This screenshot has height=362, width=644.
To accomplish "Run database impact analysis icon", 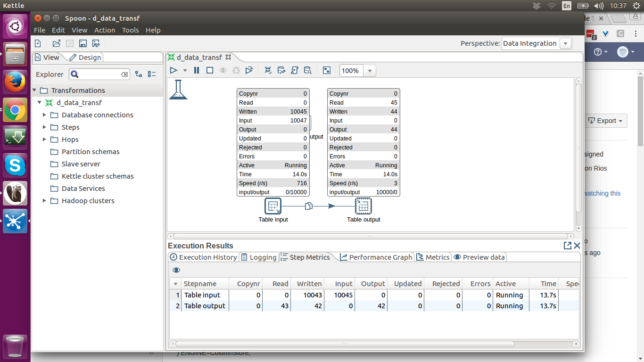I will [x=281, y=70].
